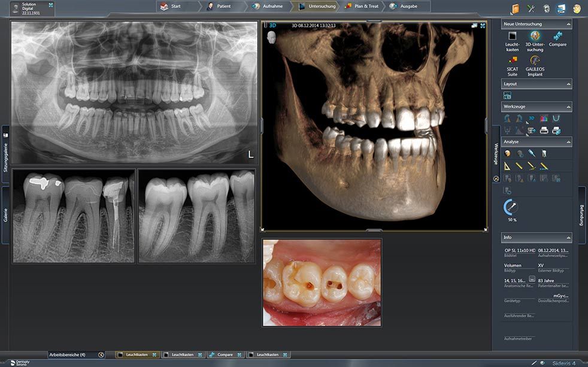Select the first filter tool in Werkzeuge
The height and width of the screenshot is (367, 588).
[x=507, y=119]
